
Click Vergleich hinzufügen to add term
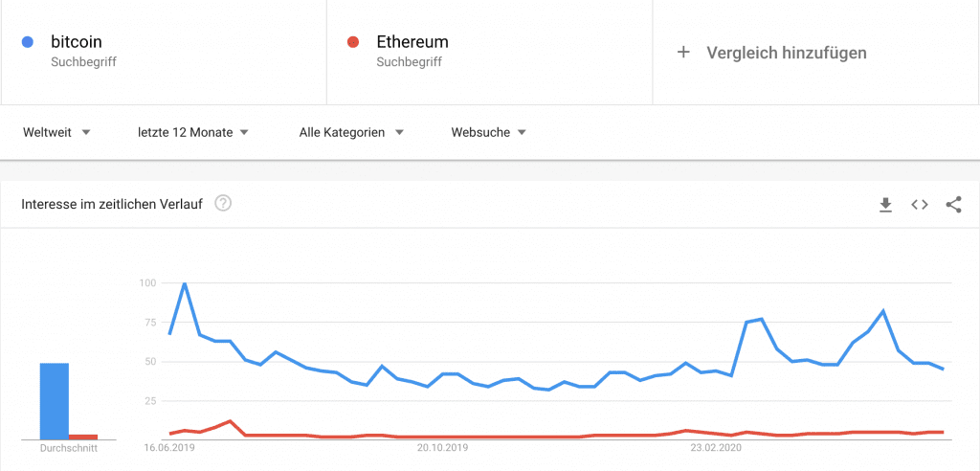click(x=786, y=53)
